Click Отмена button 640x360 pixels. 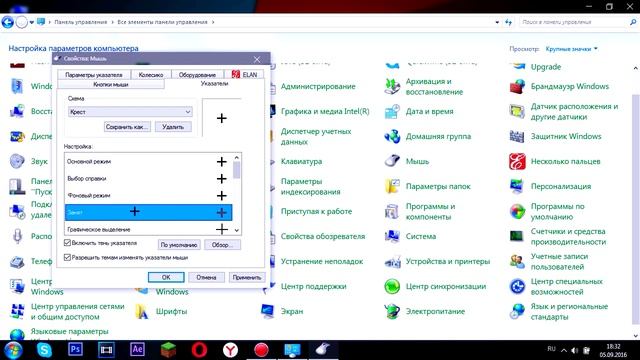coord(206,277)
